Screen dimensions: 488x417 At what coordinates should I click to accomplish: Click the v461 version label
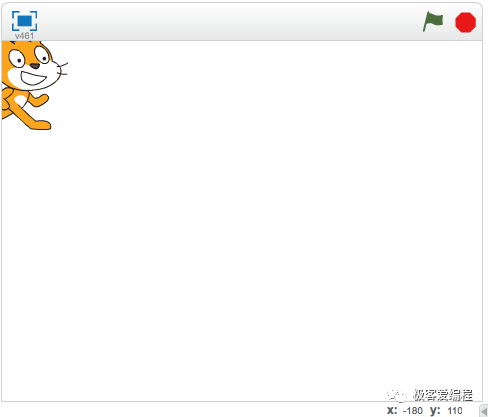tap(24, 36)
